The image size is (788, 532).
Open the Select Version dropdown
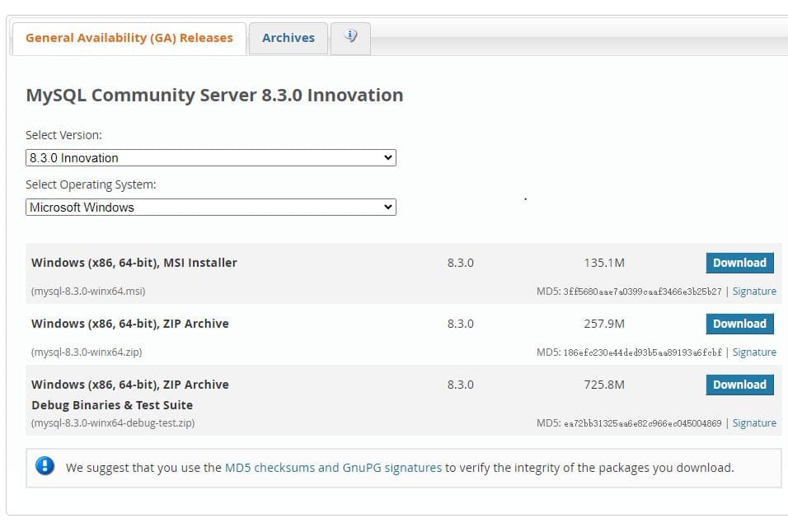[210, 157]
